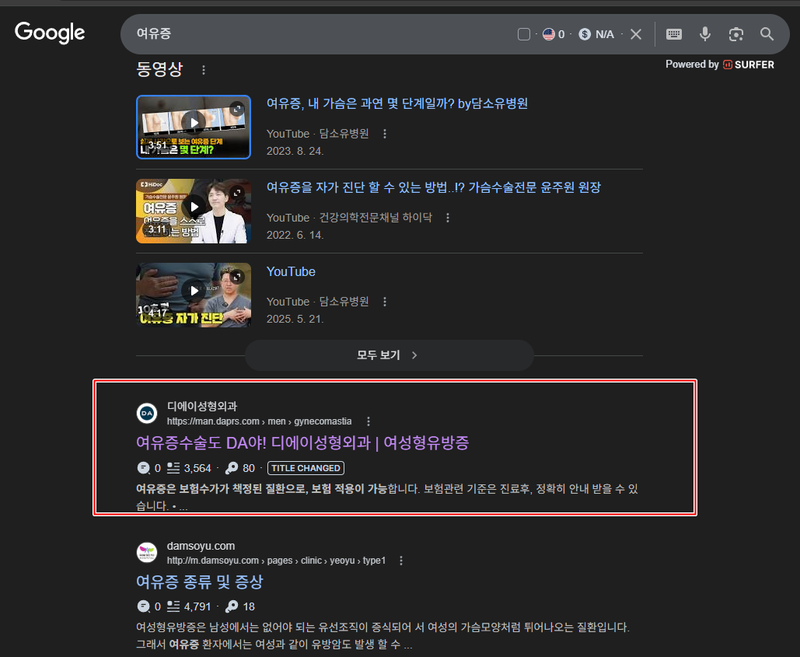The height and width of the screenshot is (657, 800).
Task: Play the 4:17 여유증 자가 진단 video thumbnail
Action: click(193, 295)
